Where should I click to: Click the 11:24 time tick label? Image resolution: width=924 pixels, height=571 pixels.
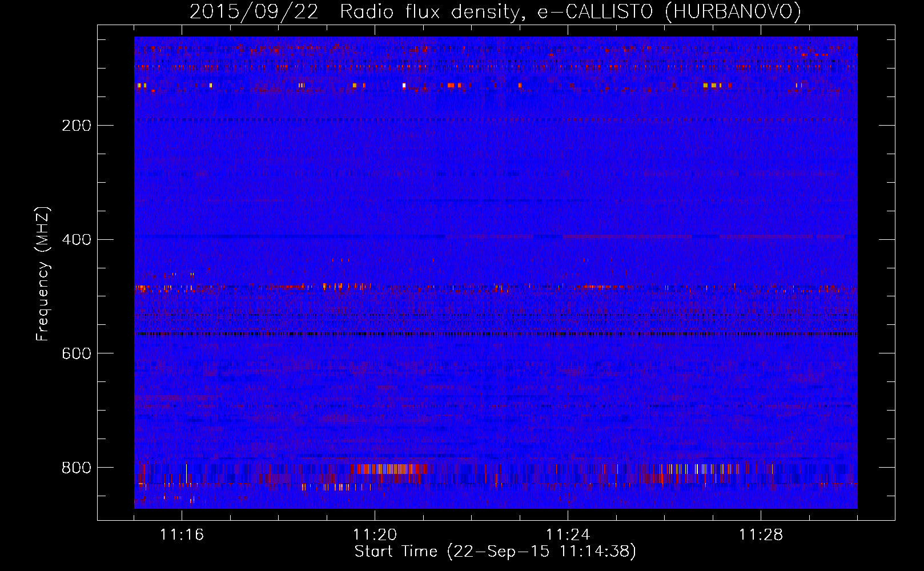[x=568, y=535]
